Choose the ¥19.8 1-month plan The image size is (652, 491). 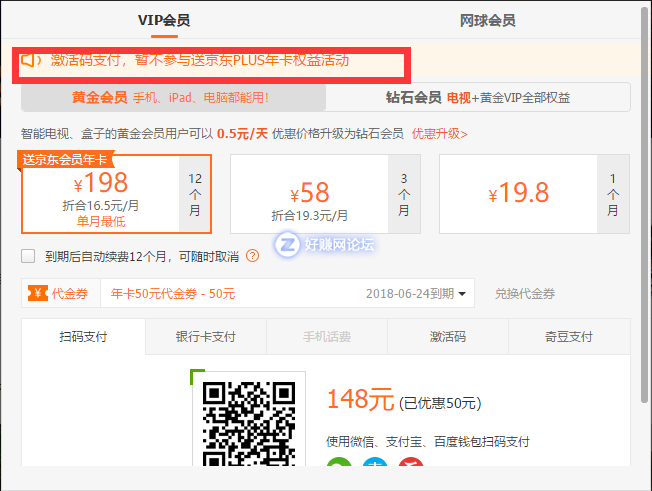534,194
